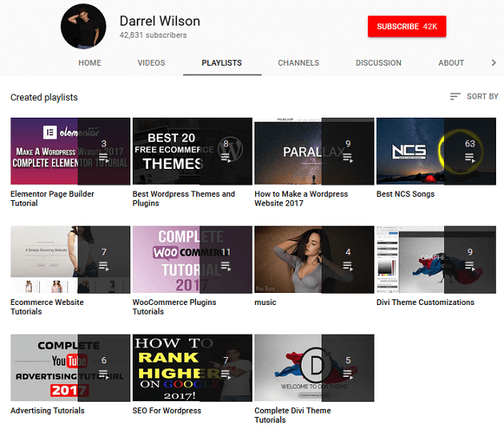The width and height of the screenshot is (504, 429).
Task: Open the Discussion tab
Action: pyautogui.click(x=378, y=62)
